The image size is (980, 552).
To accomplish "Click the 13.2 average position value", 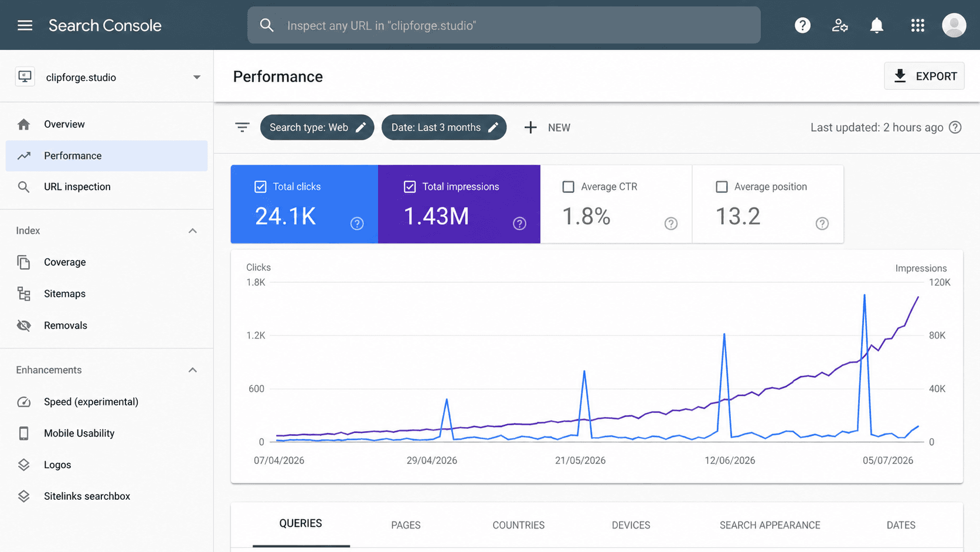I will (738, 216).
